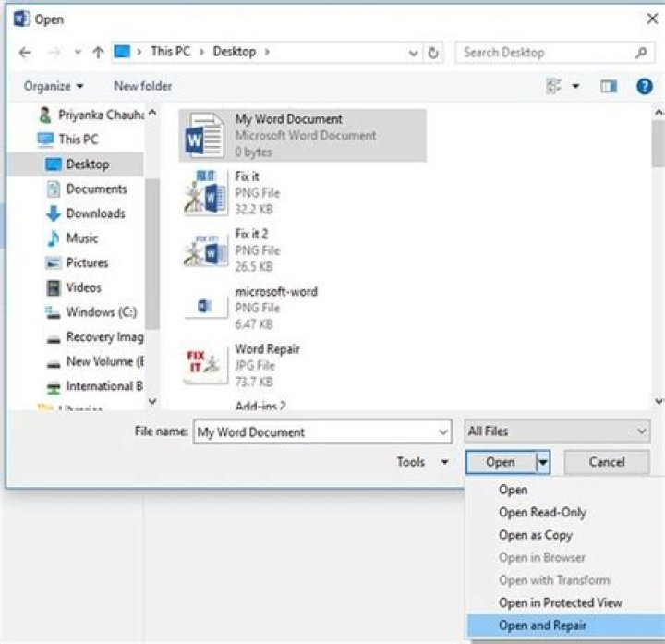Select the microsoft-word PNG file
665x644 pixels.
(x=250, y=308)
